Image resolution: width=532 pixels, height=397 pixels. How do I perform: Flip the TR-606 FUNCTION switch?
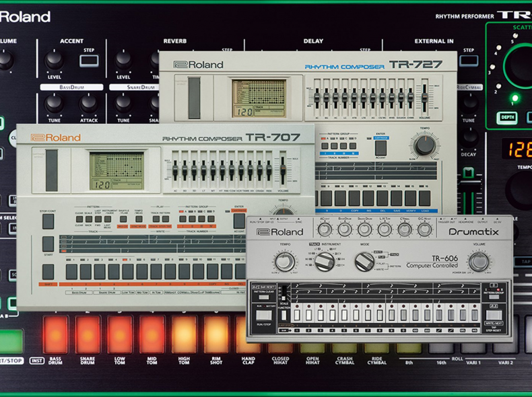[x=284, y=316]
